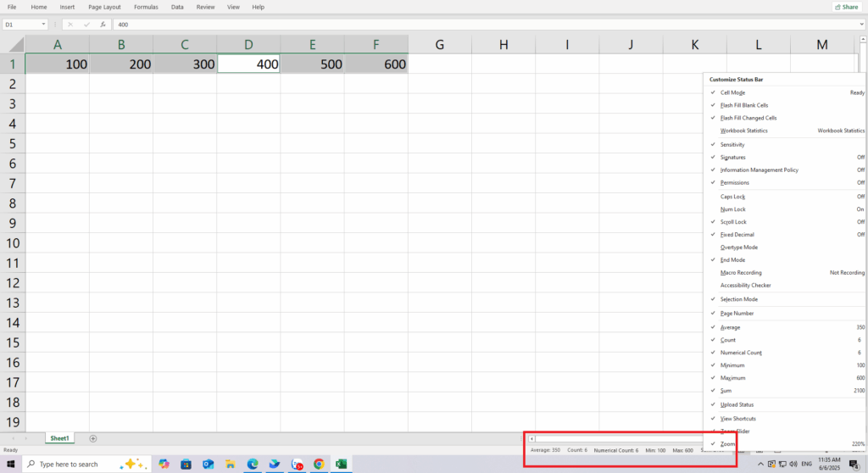868x473 pixels.
Task: Enable Num Lock status indicator
Action: pos(787,209)
